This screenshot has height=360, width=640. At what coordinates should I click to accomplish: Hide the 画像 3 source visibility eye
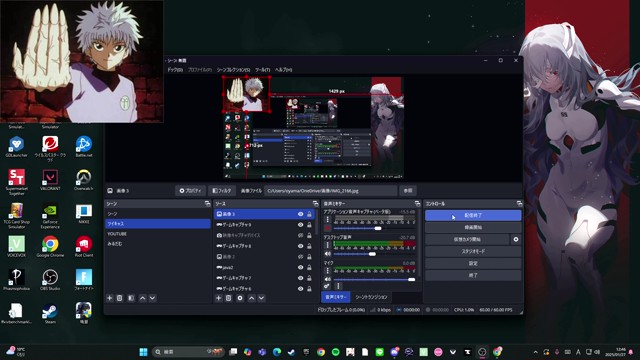coord(300,214)
